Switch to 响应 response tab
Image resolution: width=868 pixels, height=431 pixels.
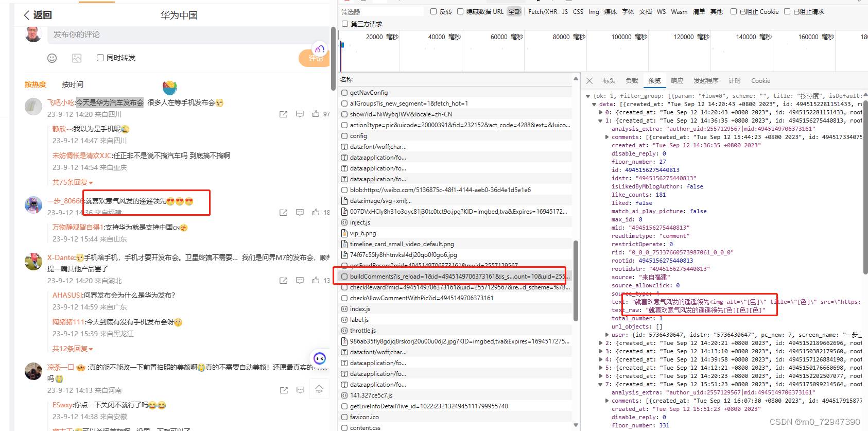tap(677, 81)
